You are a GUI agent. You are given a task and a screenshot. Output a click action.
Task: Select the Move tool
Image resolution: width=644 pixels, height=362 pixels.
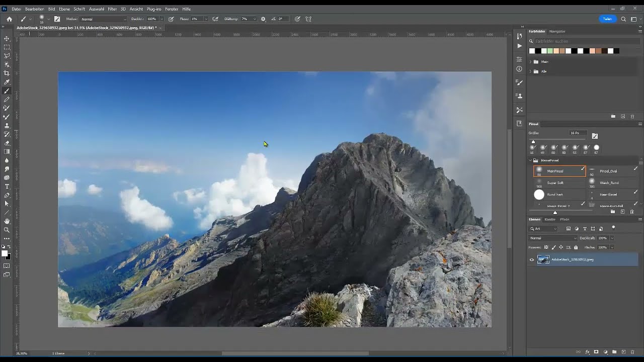(x=7, y=38)
